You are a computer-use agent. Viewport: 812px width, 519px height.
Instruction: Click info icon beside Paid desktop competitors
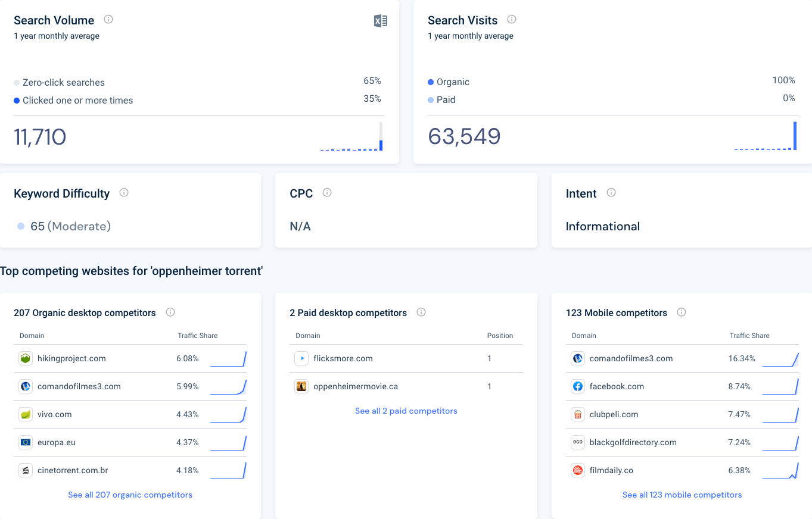click(x=421, y=312)
